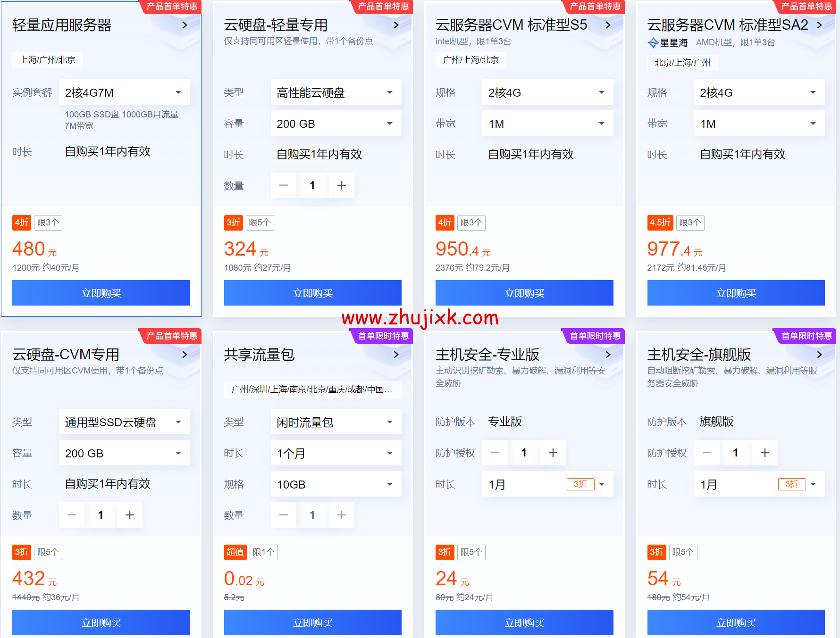Click 立即购买 for 主机安全-旗舰版
840x638 pixels.
(735, 622)
